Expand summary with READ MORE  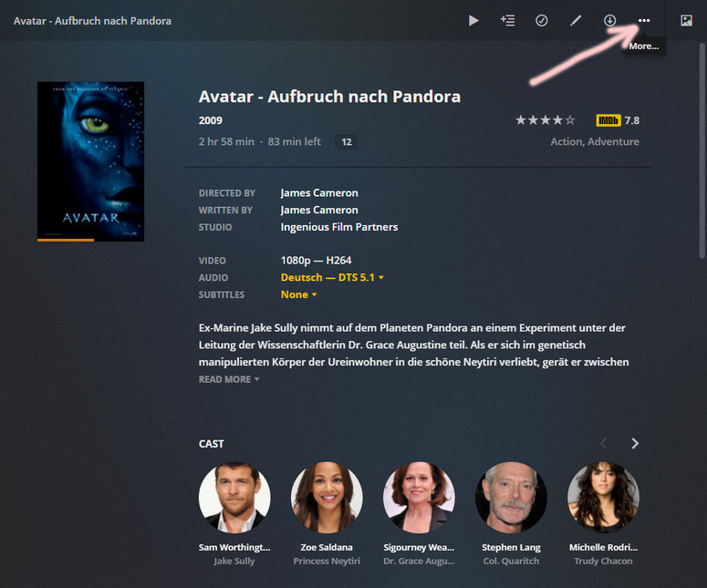pyautogui.click(x=229, y=379)
